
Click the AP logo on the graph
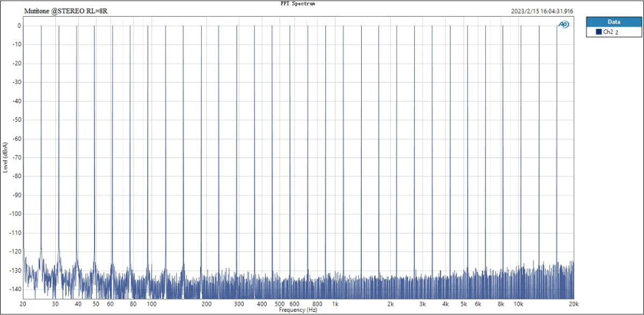[563, 24]
